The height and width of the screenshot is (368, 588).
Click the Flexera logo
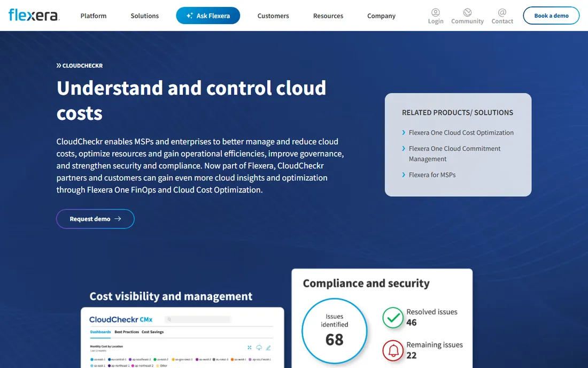[x=34, y=16]
